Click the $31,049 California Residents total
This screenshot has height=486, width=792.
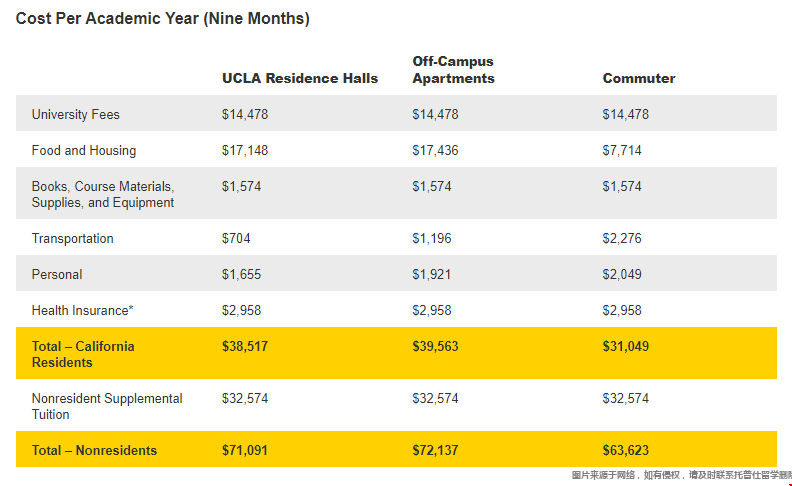(x=626, y=347)
